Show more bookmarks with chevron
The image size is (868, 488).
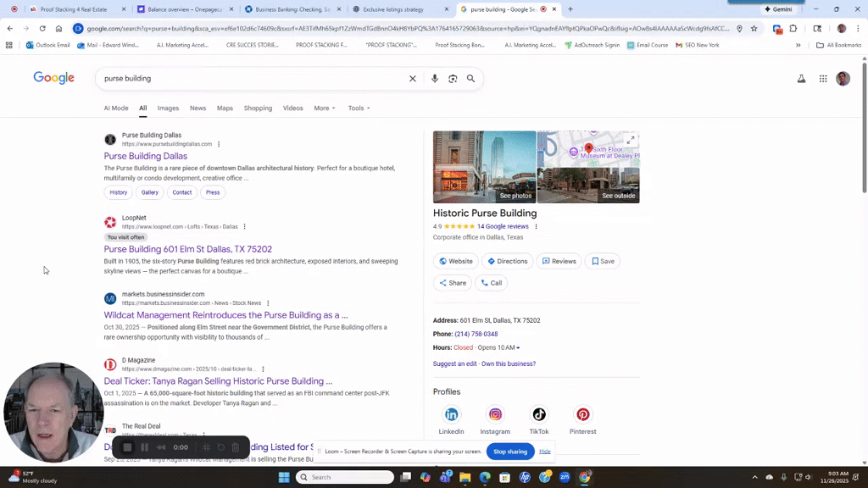tap(798, 46)
